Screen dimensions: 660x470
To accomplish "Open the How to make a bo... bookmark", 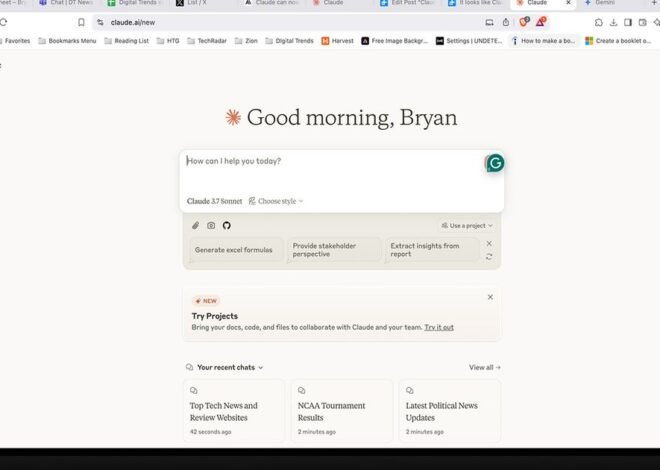I will click(x=543, y=41).
